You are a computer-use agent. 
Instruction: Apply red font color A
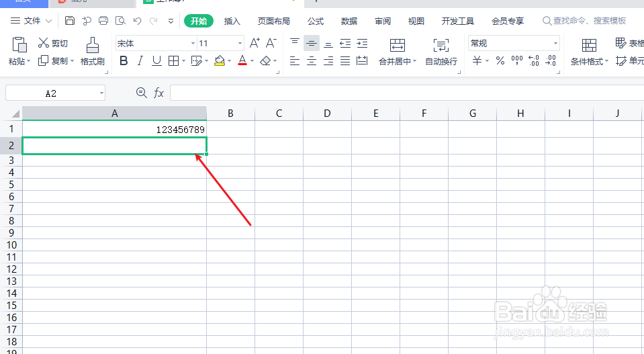coord(242,60)
